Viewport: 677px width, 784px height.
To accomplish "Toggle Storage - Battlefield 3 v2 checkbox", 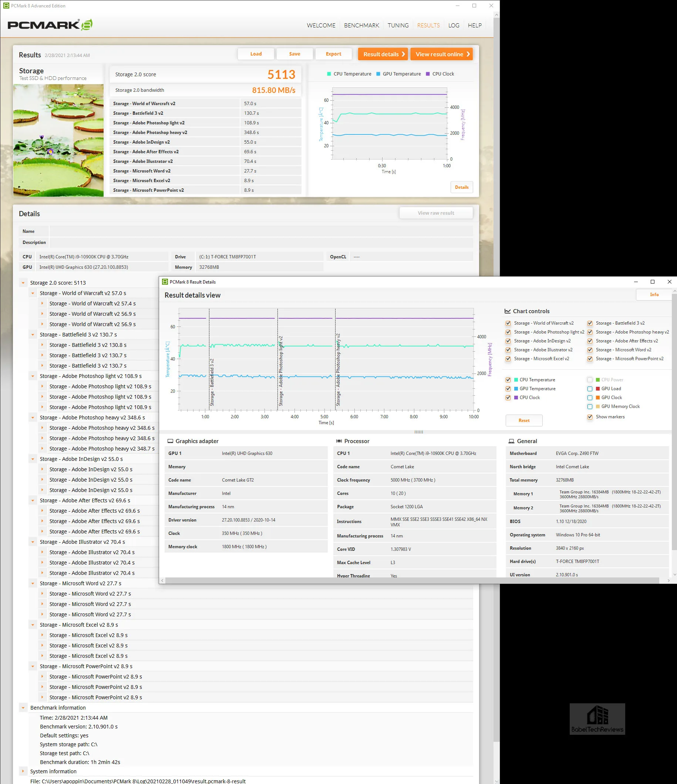I will pos(590,323).
